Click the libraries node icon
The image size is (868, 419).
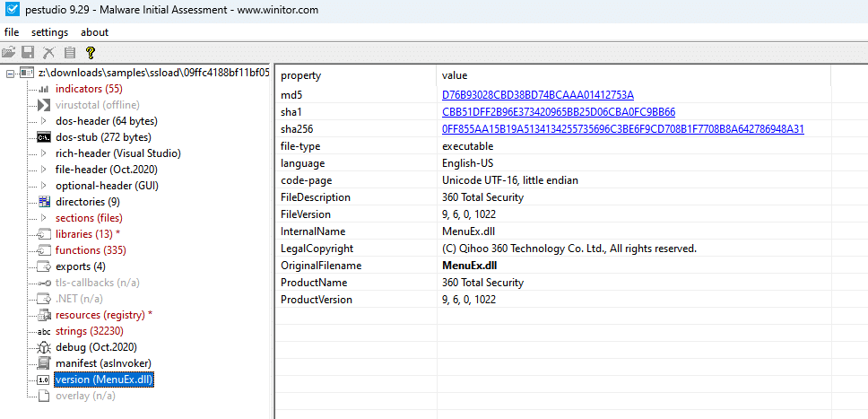tap(44, 234)
